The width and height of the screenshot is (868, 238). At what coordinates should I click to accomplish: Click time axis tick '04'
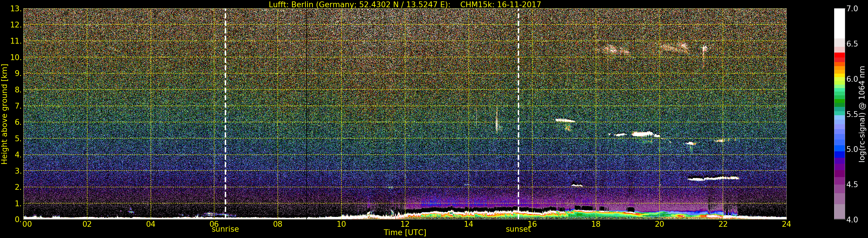tap(151, 224)
